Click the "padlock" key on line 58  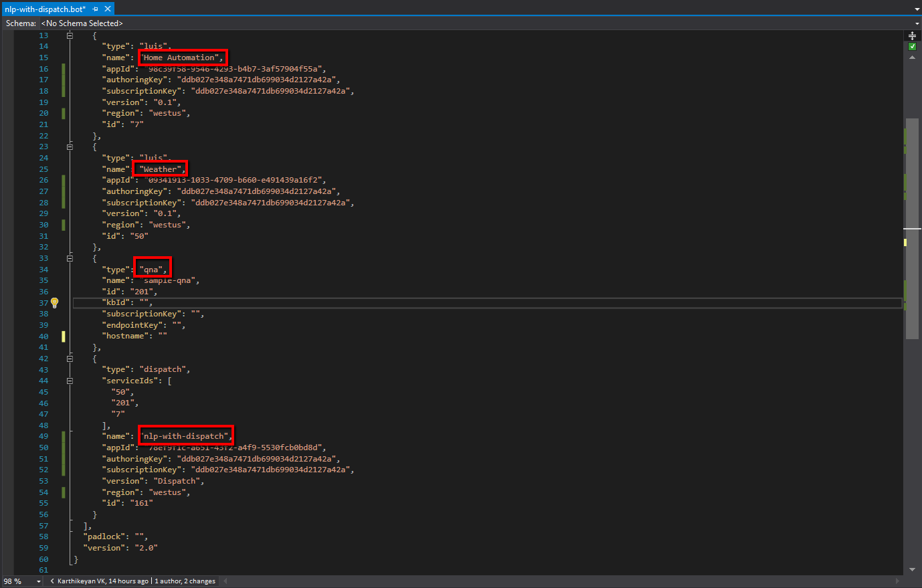click(x=104, y=536)
